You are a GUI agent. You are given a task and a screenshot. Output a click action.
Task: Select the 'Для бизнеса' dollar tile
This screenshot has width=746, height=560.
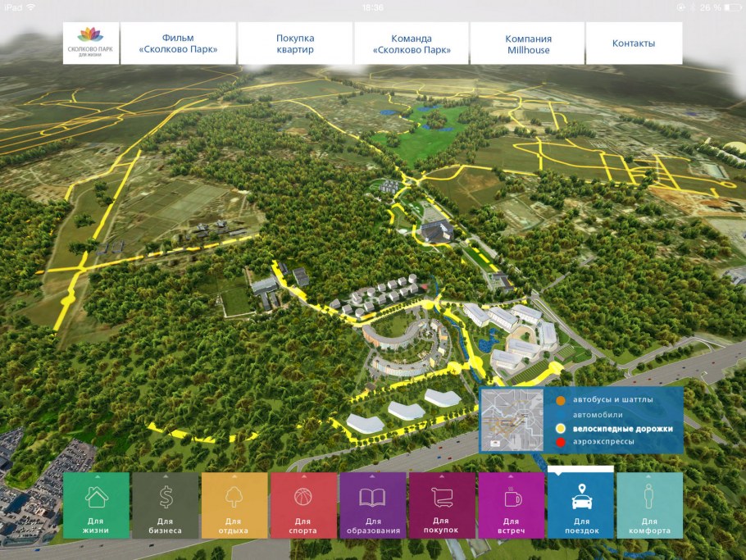click(165, 505)
